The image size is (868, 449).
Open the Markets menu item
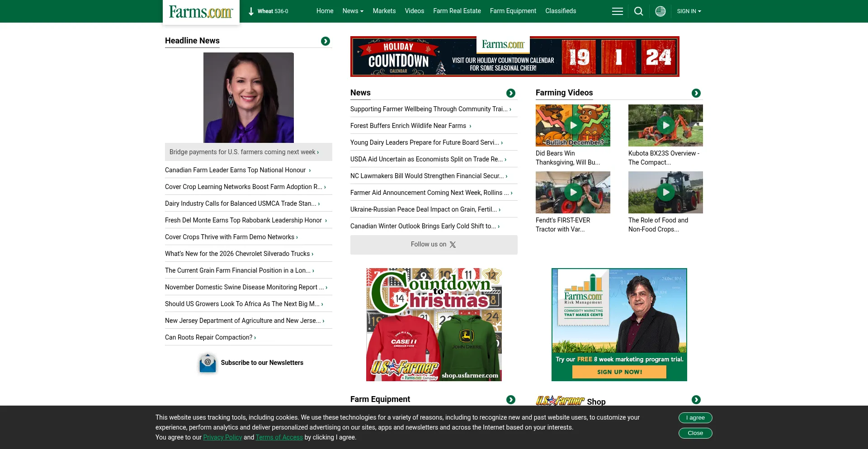pos(384,11)
